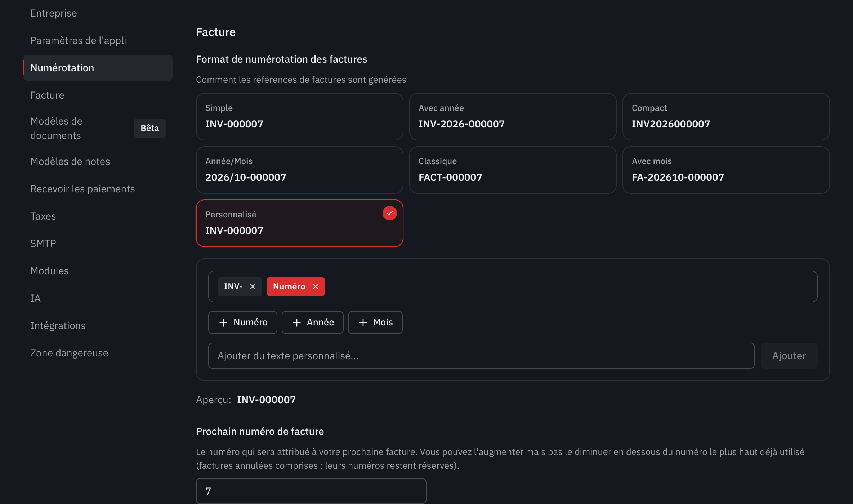Click the Aperçu value INV-000007

point(266,400)
